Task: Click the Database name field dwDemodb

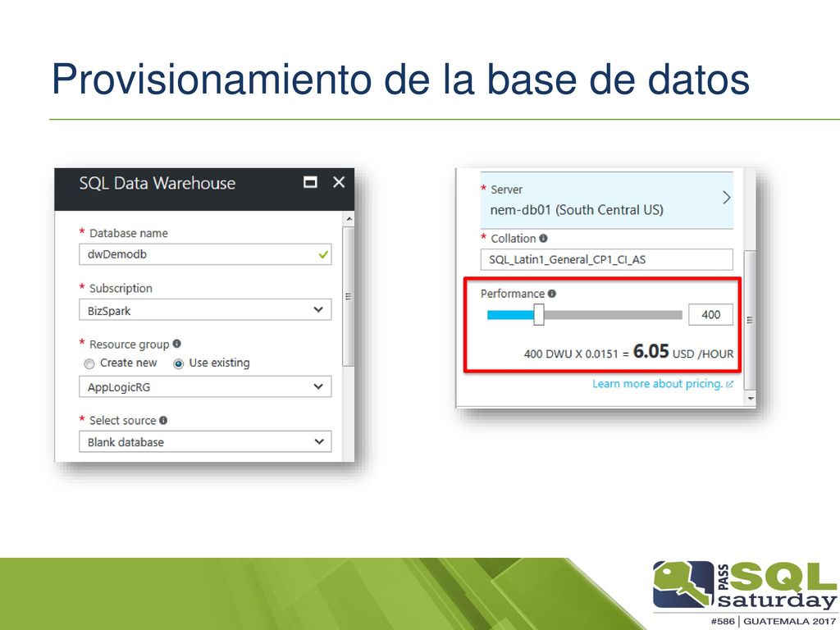Action: tap(205, 254)
